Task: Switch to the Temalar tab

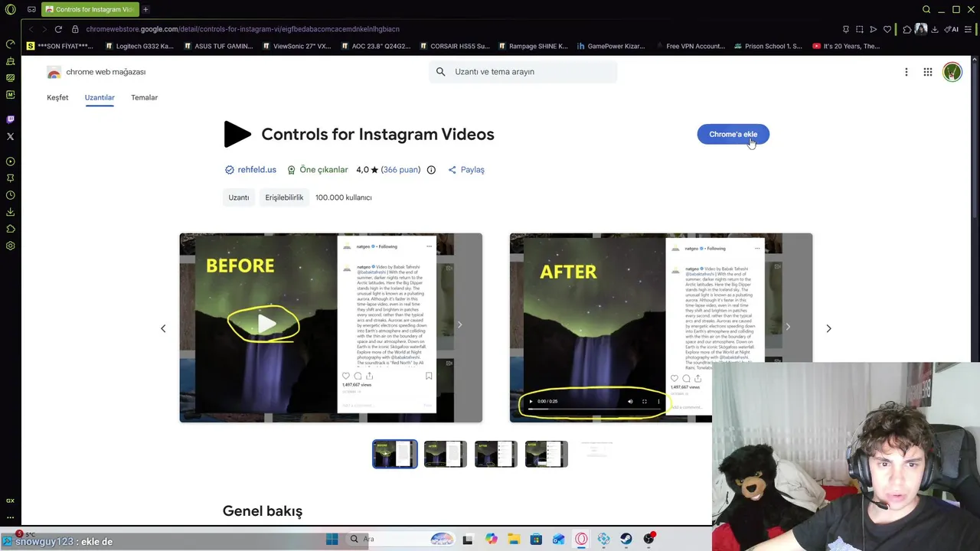Action: (144, 97)
